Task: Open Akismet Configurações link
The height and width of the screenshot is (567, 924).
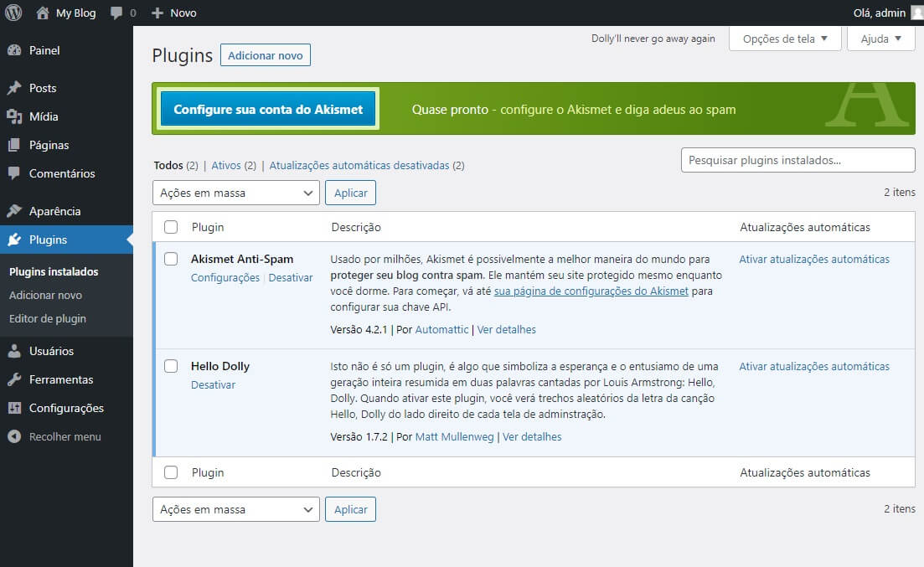Action: tap(225, 277)
